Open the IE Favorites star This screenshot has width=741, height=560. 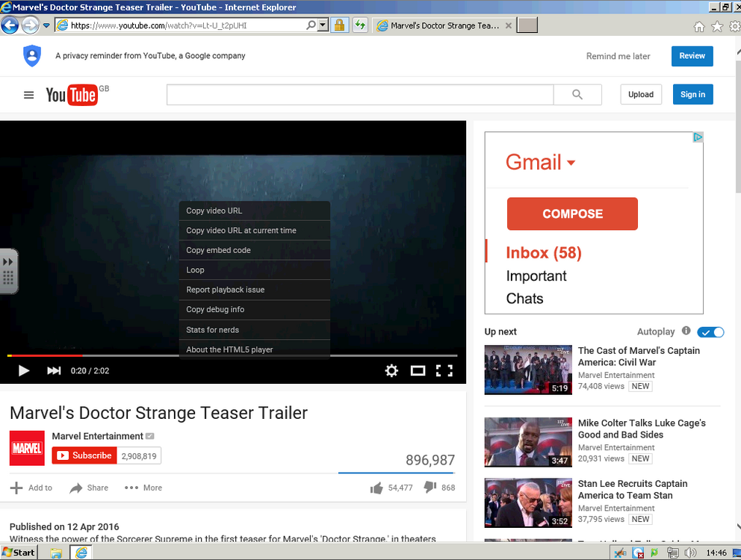[717, 26]
